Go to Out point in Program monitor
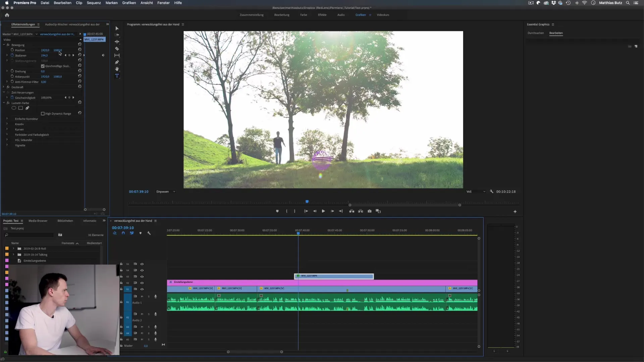The height and width of the screenshot is (362, 644). tap(341, 211)
